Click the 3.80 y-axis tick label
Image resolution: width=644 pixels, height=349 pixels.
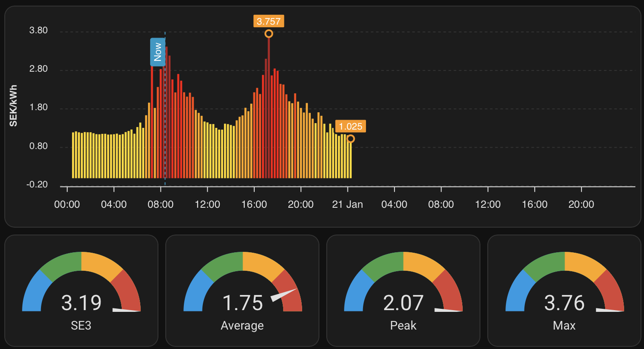[x=38, y=31]
